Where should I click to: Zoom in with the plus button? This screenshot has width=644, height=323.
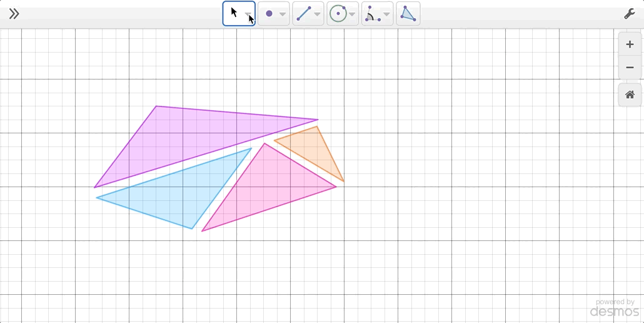coord(630,44)
